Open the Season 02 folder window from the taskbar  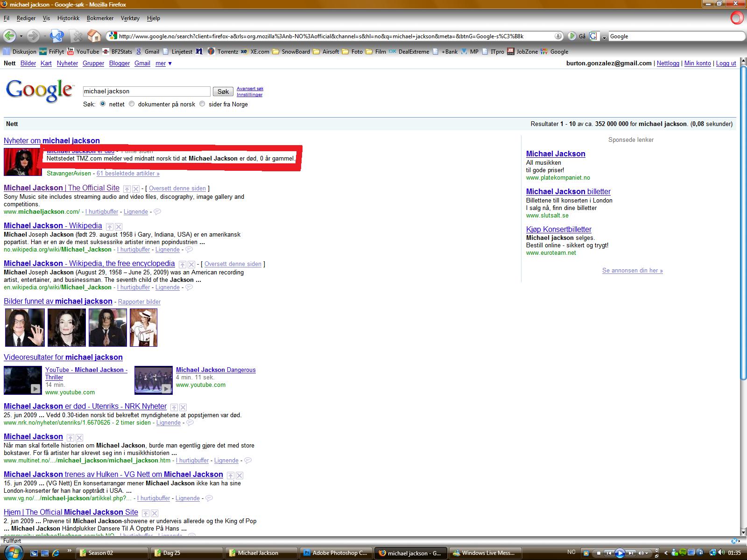tap(112, 553)
